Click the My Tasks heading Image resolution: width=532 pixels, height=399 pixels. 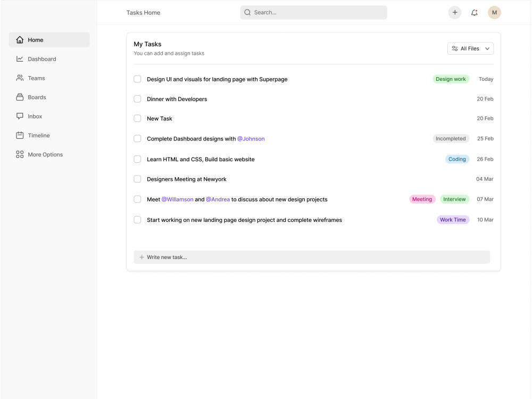[x=147, y=44]
